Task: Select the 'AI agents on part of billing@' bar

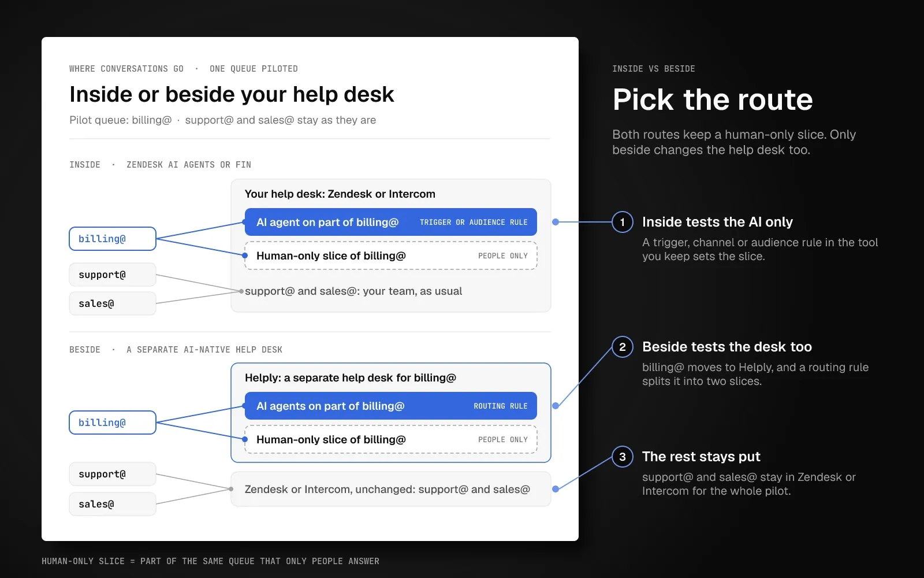Action: coord(391,406)
